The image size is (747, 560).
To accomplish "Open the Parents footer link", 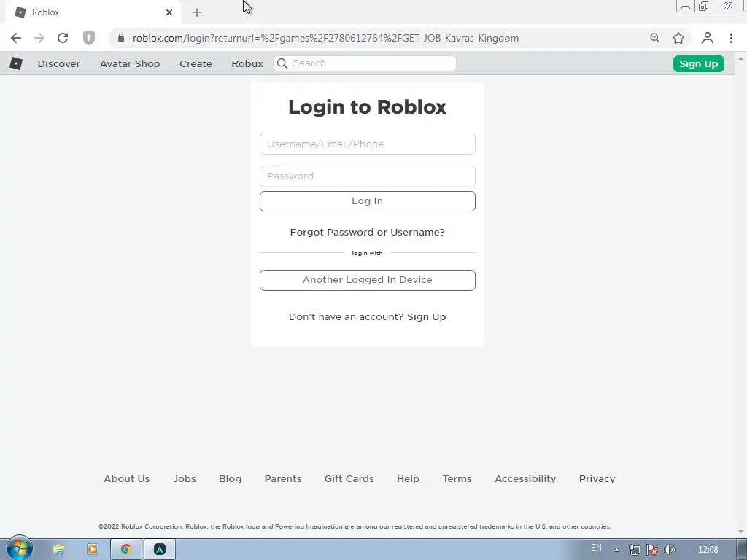I will click(x=283, y=478).
